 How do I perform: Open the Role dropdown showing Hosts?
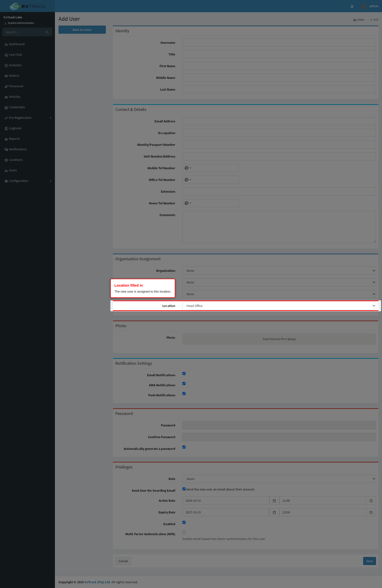click(x=279, y=479)
